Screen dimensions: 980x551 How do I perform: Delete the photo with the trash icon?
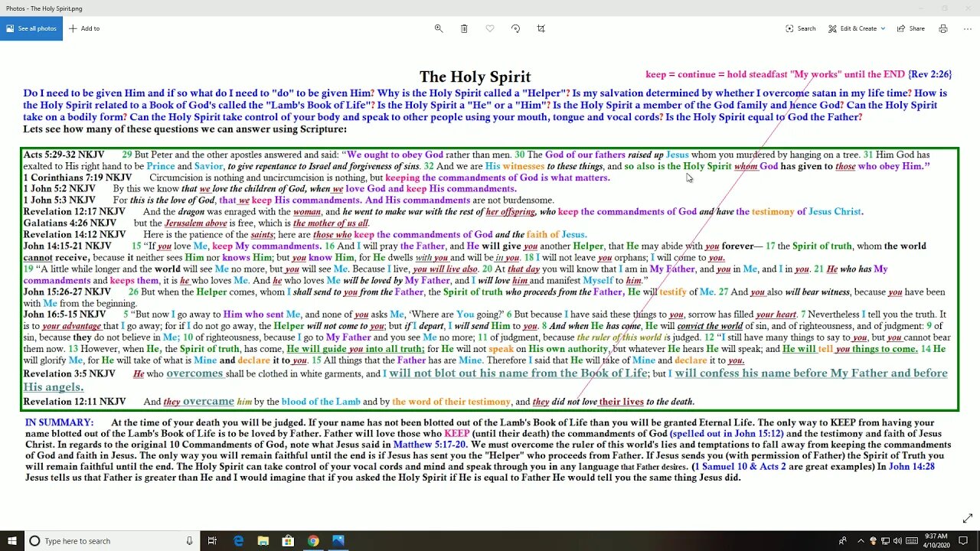tap(464, 28)
